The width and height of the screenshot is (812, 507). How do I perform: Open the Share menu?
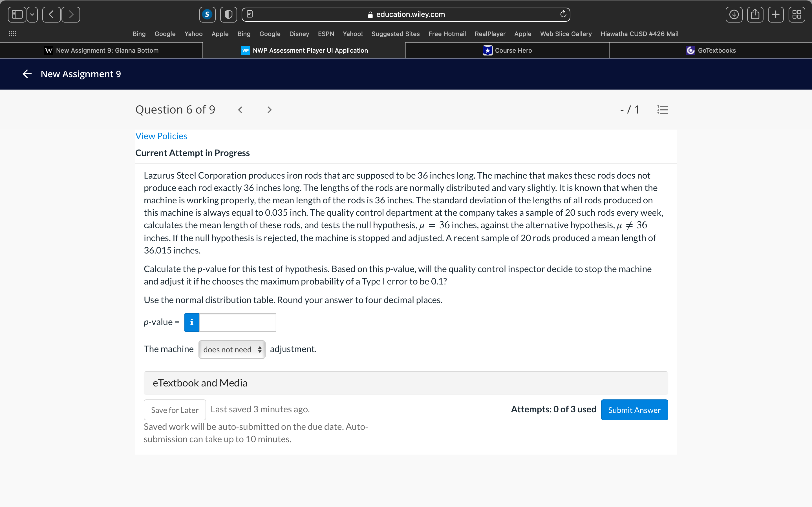755,14
